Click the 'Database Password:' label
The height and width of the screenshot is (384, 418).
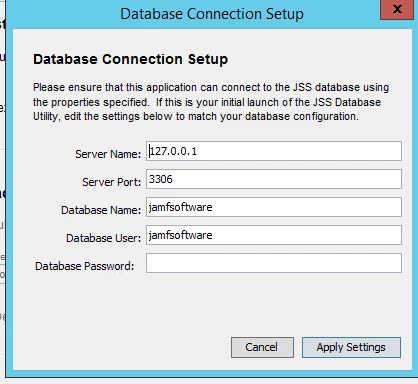(85, 266)
